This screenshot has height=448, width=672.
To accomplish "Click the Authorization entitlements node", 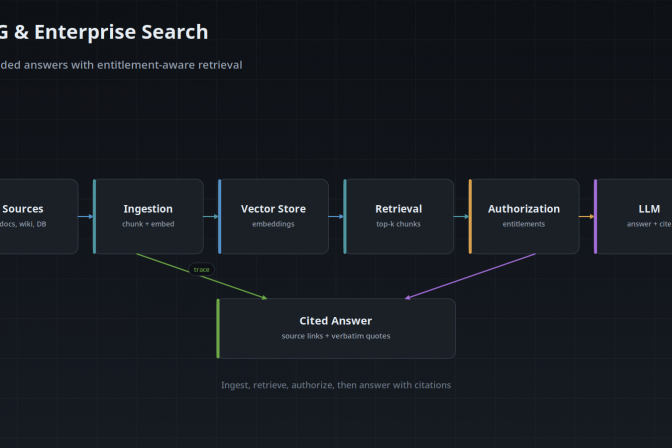I will [x=524, y=216].
